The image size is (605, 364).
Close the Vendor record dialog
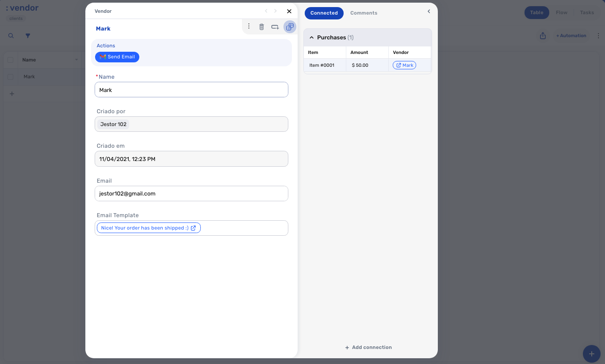[x=289, y=11]
